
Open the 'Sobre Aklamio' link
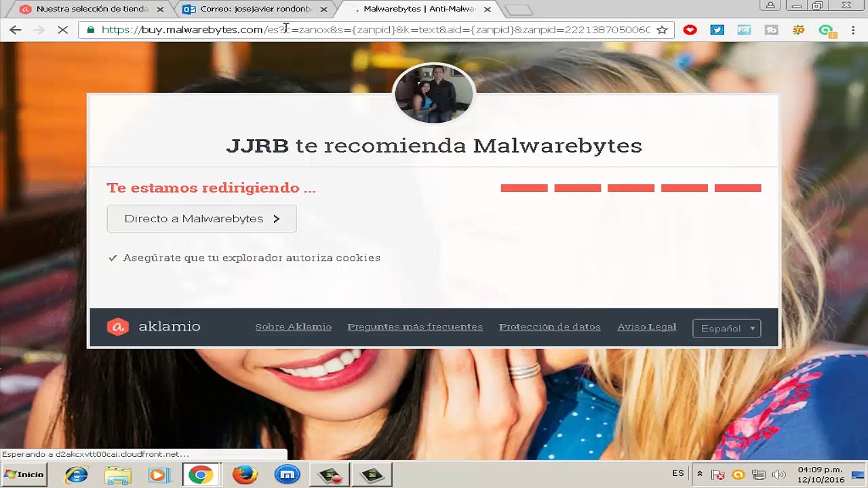[x=294, y=327]
